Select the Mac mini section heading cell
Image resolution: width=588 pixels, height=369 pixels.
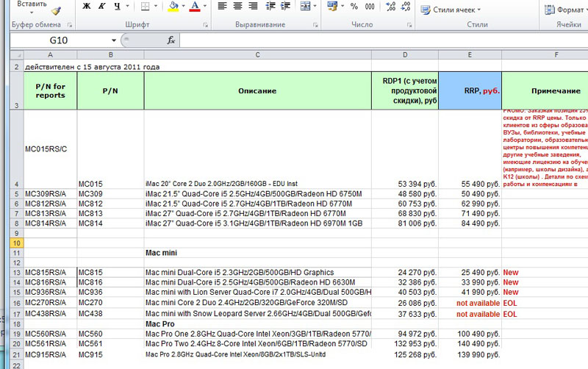258,253
